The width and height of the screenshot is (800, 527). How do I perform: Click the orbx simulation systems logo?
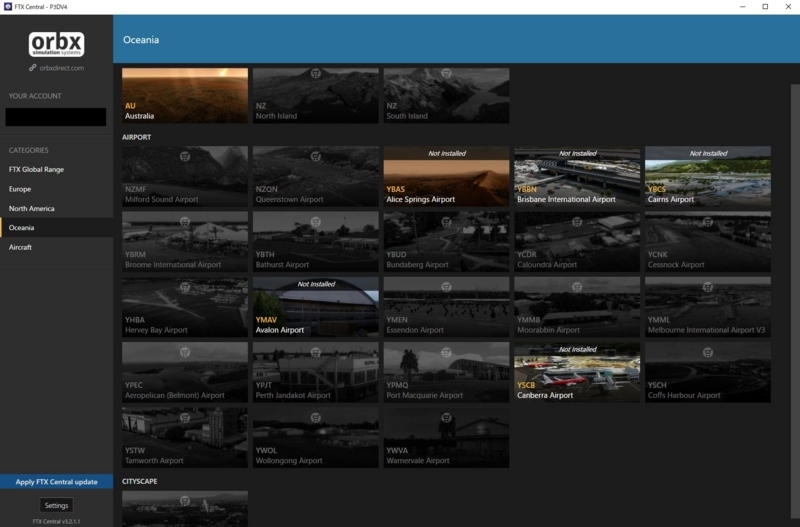57,44
